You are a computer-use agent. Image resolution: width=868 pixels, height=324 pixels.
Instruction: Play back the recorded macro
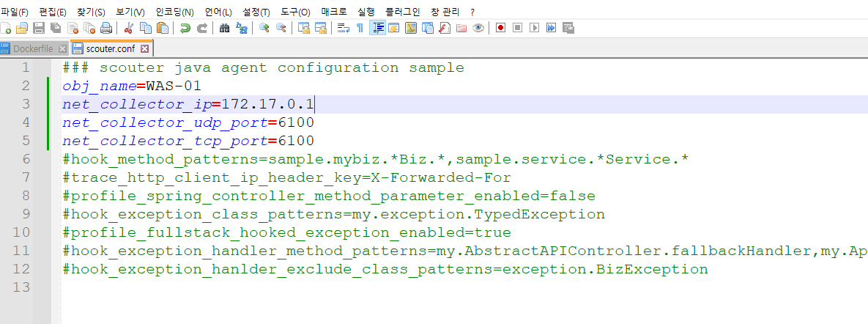[534, 28]
